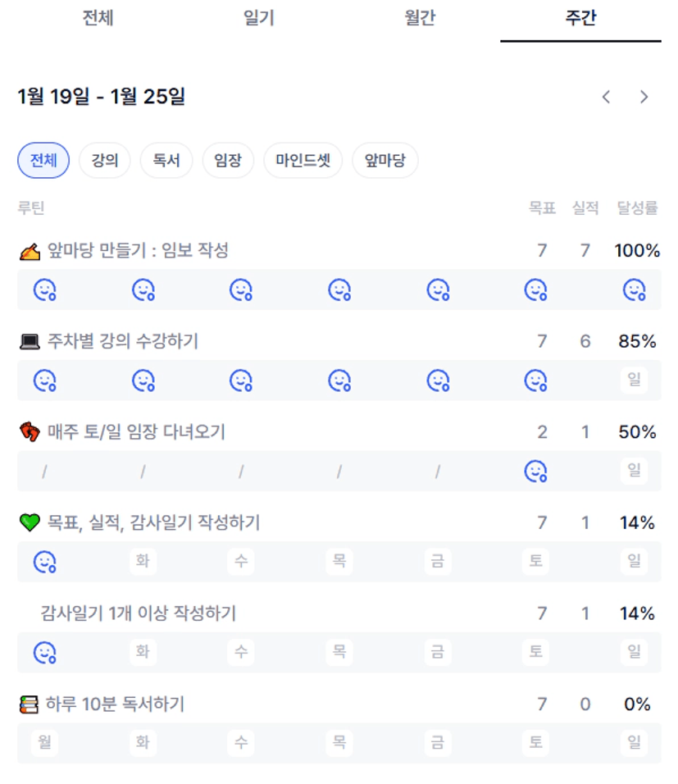Toggle 월 day for 하루 10분 독서하기

point(43,743)
